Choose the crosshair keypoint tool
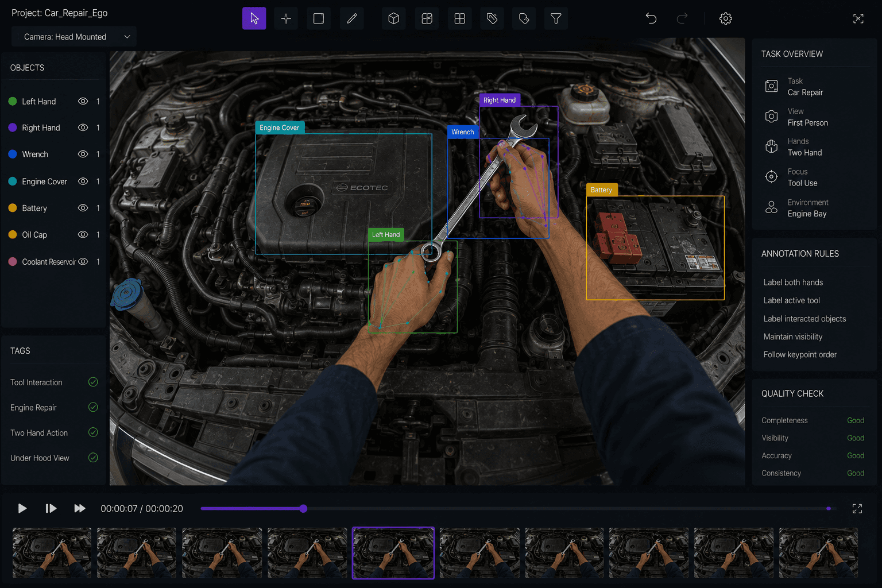 (x=286, y=18)
